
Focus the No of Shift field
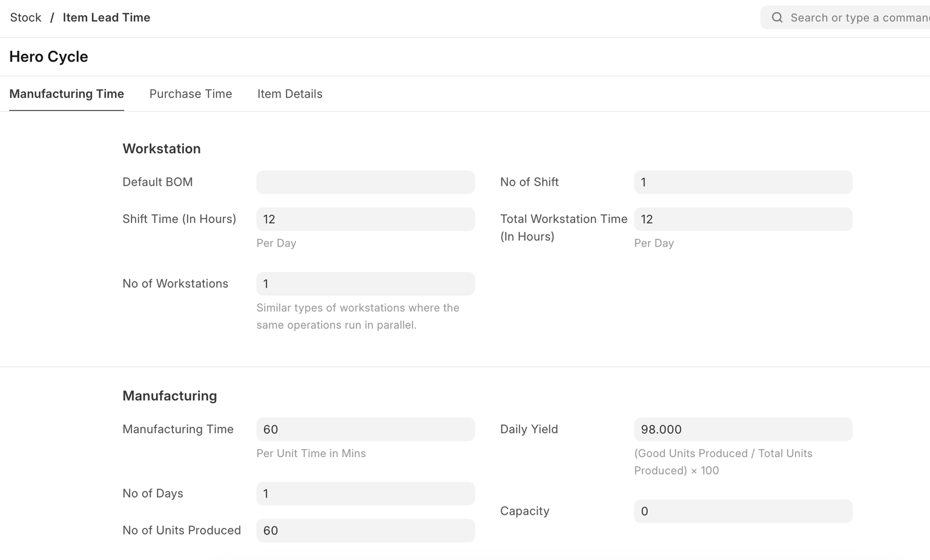click(x=743, y=182)
